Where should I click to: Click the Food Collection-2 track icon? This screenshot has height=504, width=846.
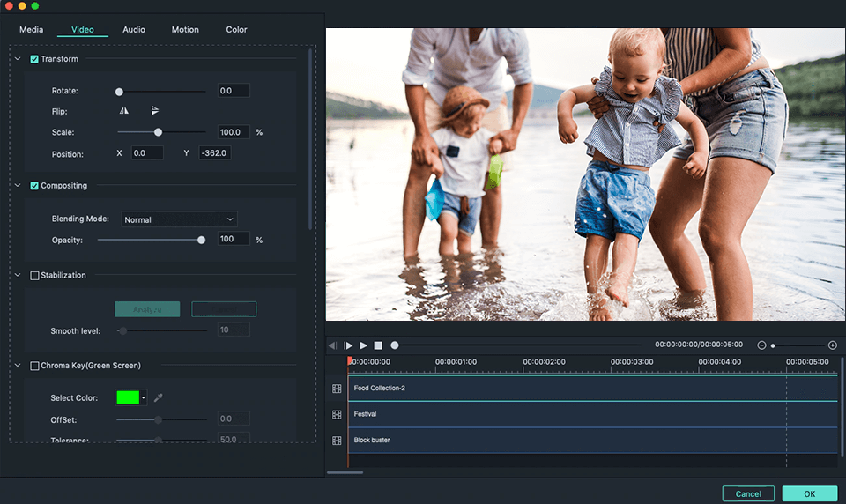click(x=337, y=389)
